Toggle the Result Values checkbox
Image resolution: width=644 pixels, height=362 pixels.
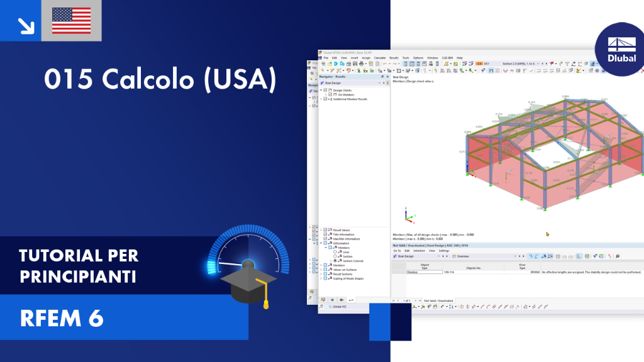(x=325, y=230)
